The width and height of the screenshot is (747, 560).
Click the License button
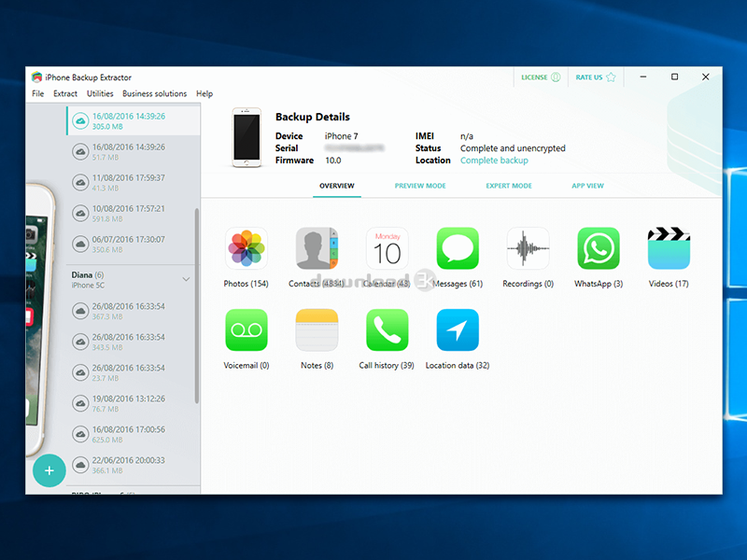[x=541, y=77]
